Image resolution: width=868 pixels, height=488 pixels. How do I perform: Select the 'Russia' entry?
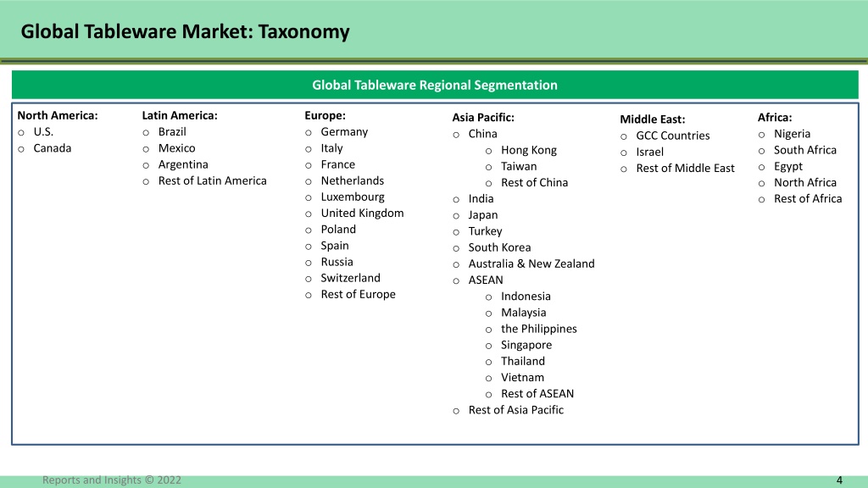(x=337, y=262)
